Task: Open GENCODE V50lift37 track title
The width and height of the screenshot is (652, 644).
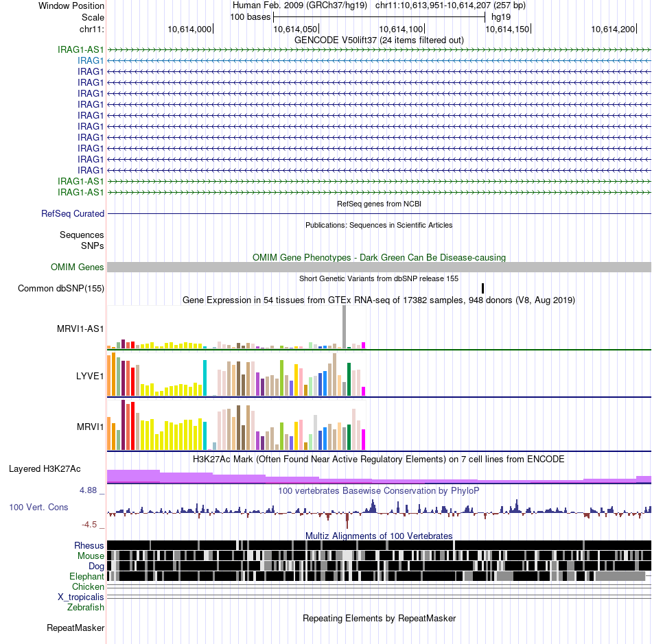Action: tap(379, 40)
